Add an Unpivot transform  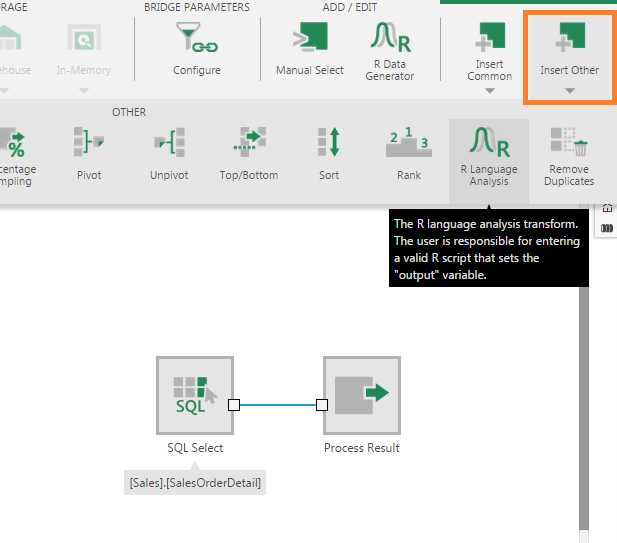[170, 153]
